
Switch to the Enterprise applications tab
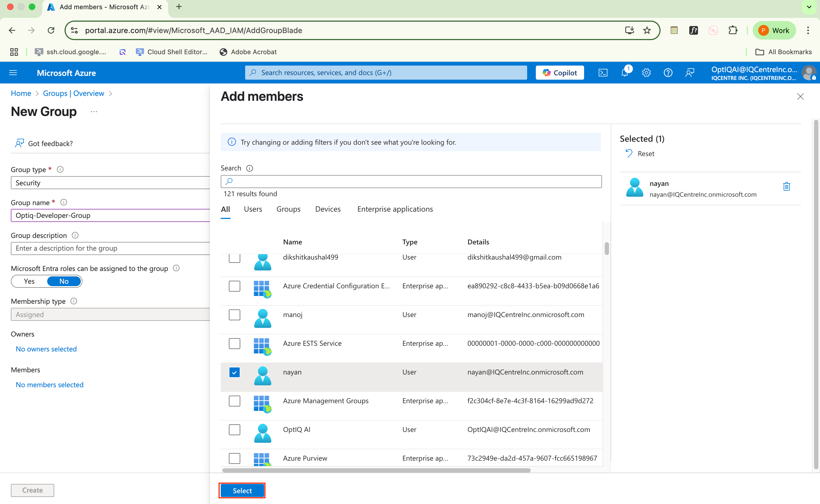[x=395, y=209]
